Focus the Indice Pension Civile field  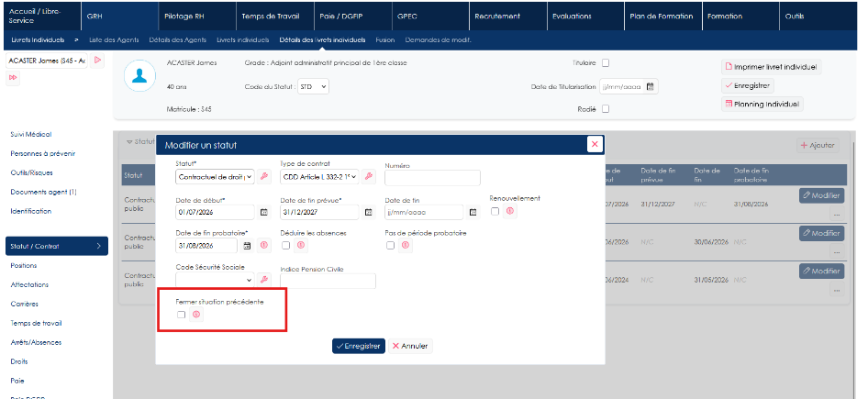(x=328, y=281)
